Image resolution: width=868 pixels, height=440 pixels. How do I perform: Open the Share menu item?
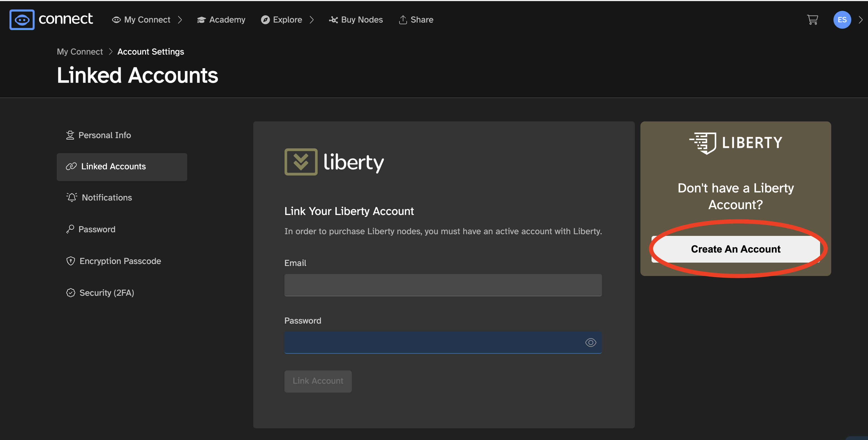[416, 20]
